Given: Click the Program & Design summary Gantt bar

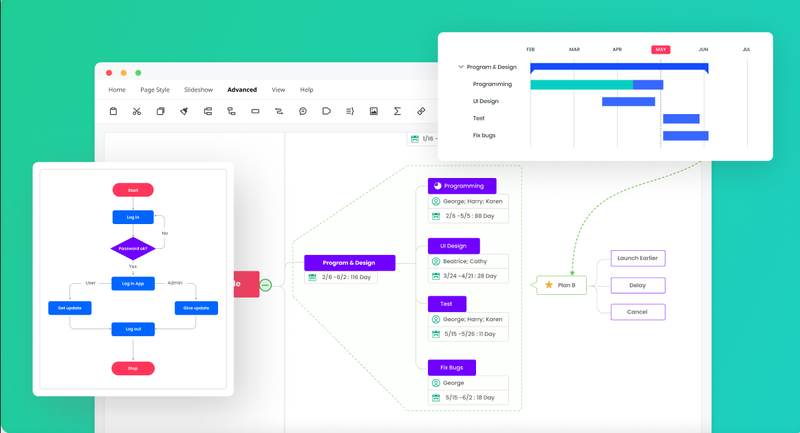Looking at the screenshot, I should [619, 67].
